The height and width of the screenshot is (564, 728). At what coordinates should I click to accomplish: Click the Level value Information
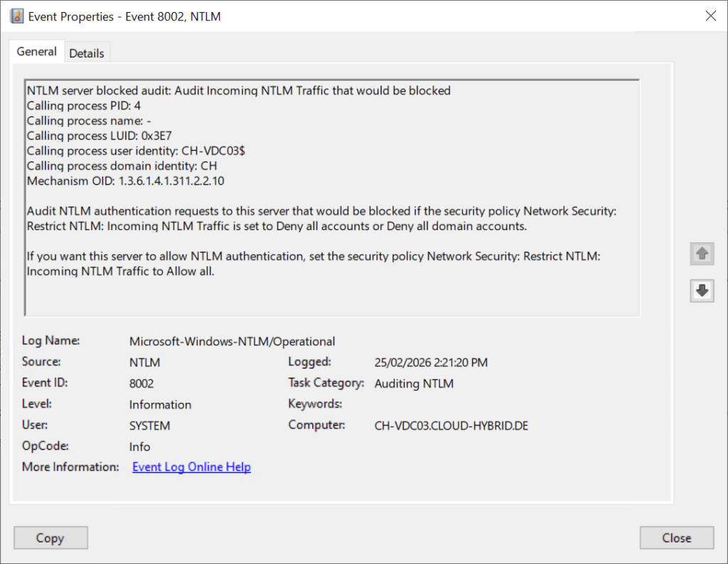[x=160, y=404]
